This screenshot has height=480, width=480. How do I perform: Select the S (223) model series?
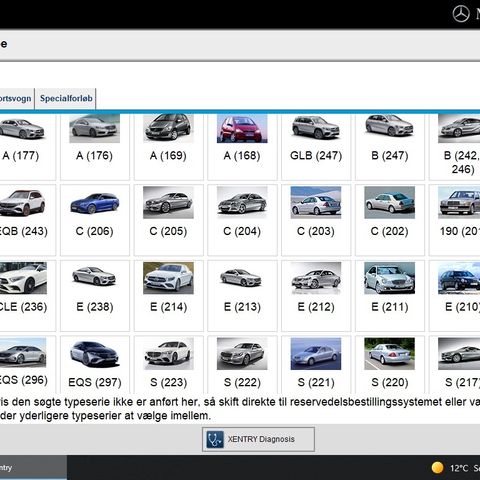point(169,364)
